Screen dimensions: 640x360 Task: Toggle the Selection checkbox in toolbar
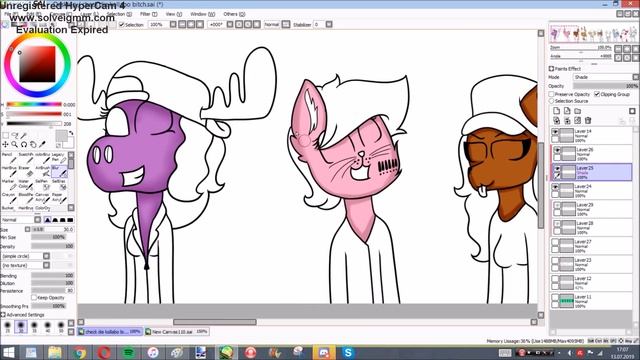122,25
